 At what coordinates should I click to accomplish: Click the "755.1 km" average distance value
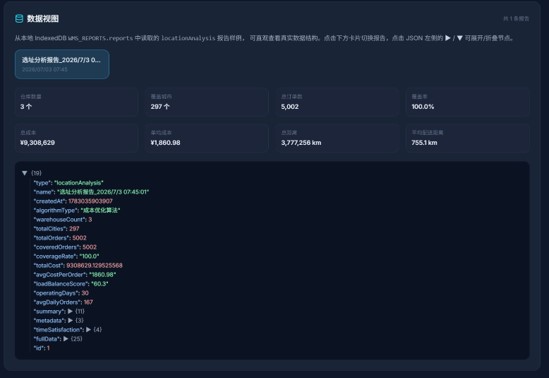point(424,143)
